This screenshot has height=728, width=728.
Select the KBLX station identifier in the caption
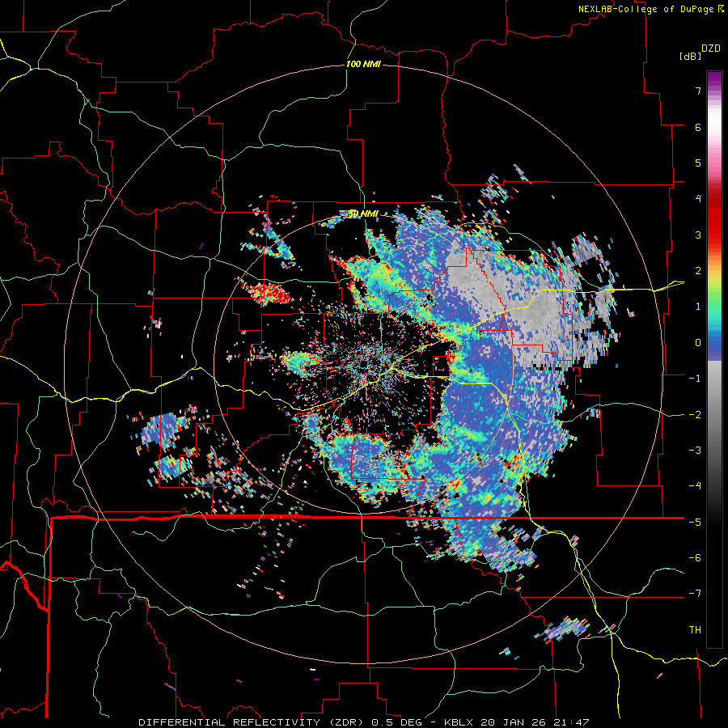pyautogui.click(x=459, y=722)
